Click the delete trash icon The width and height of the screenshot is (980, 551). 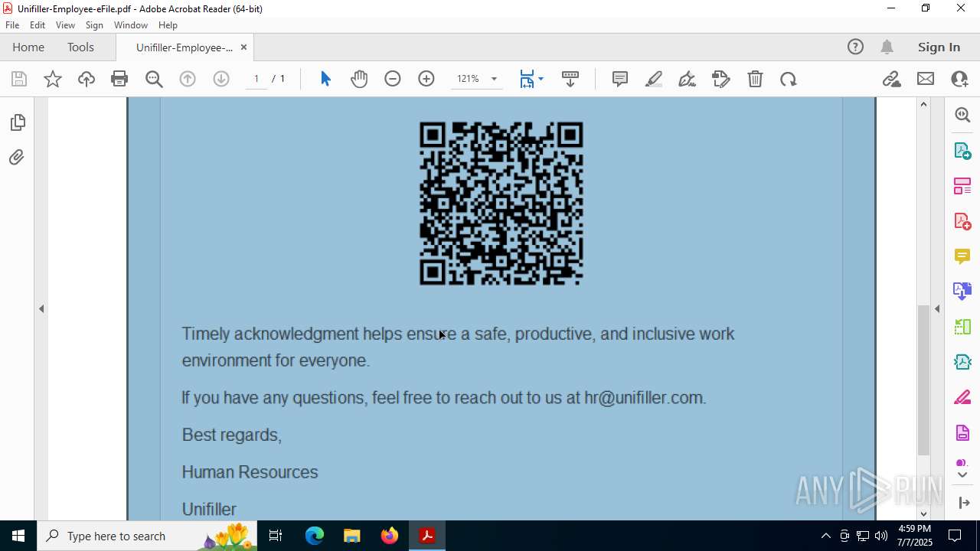click(755, 79)
